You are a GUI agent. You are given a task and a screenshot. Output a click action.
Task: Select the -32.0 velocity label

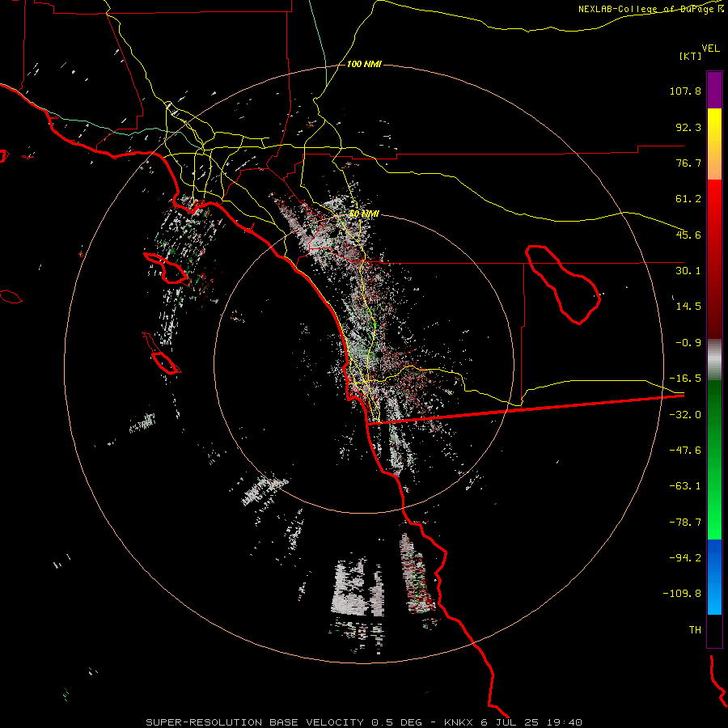point(685,415)
